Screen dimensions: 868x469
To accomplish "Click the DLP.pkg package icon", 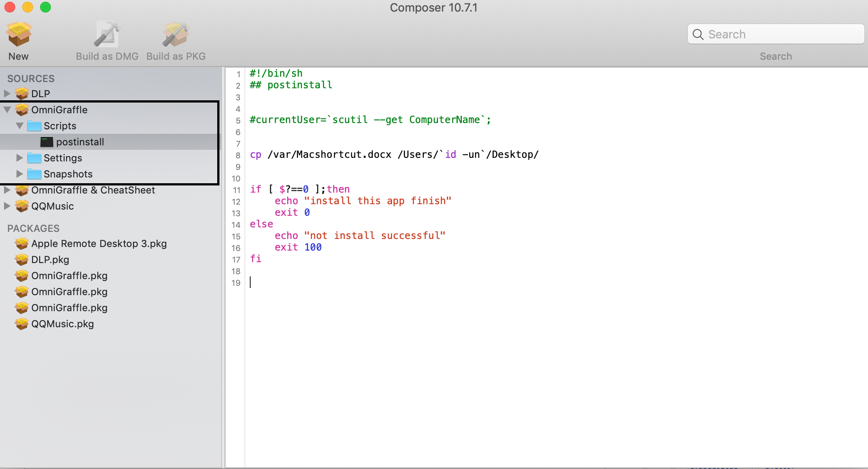I will 22,259.
